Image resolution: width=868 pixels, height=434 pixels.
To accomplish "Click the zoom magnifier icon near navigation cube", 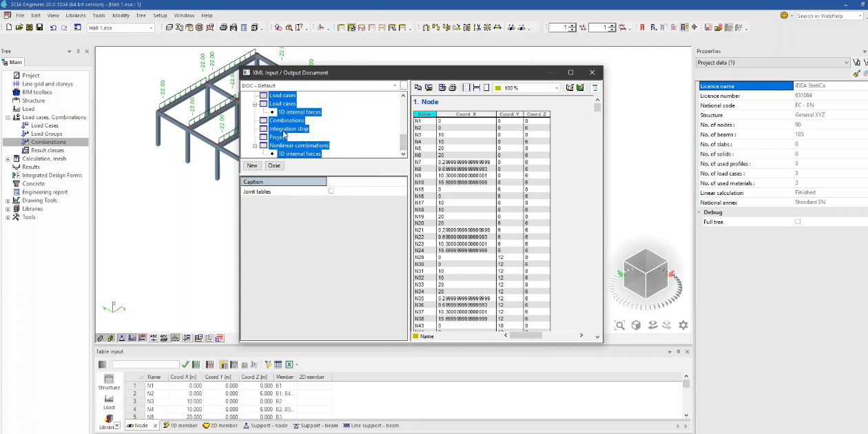I will [620, 325].
